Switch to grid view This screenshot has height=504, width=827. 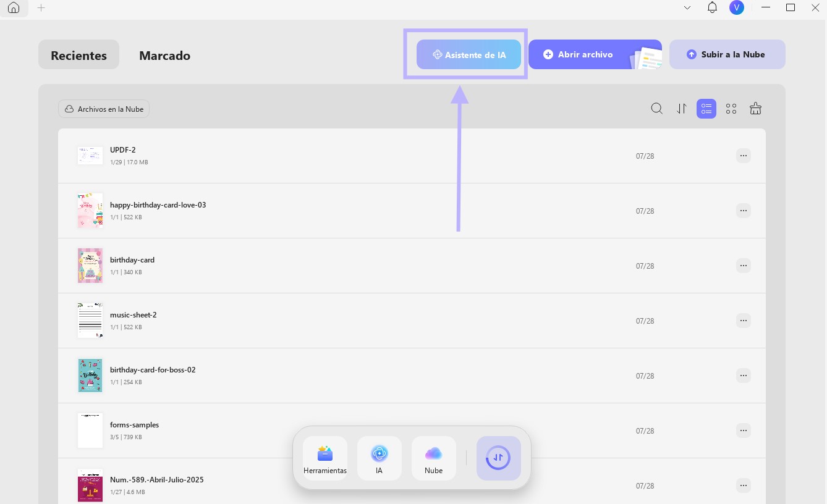(731, 109)
